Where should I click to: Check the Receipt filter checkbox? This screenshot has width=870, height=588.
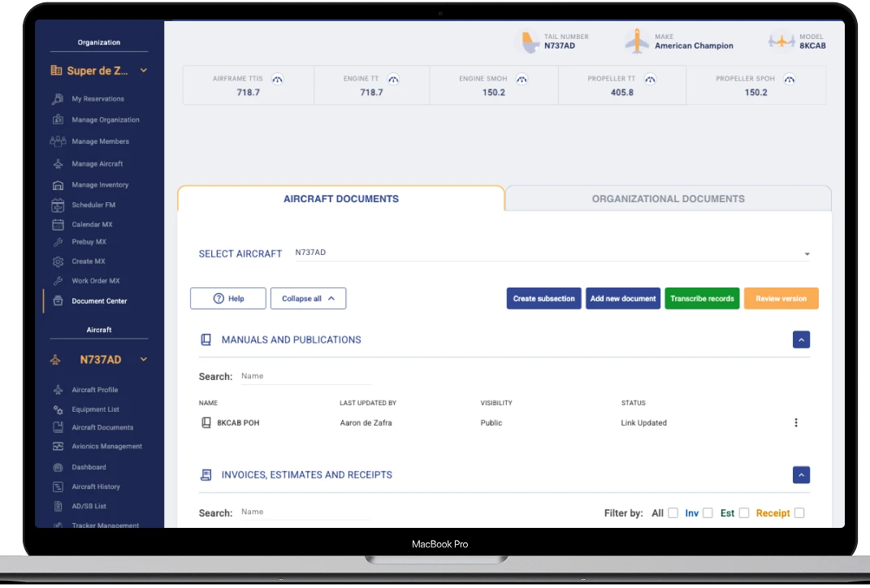tap(799, 513)
